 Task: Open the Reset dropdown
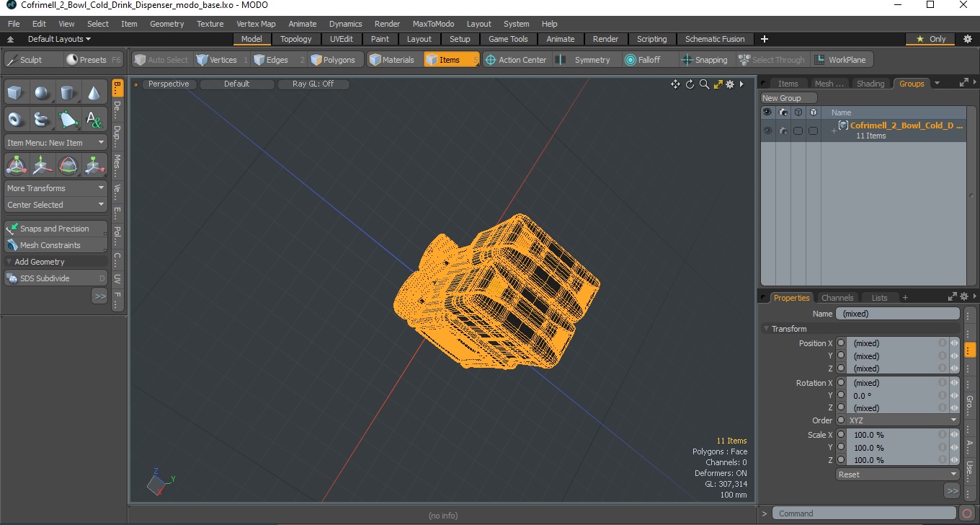[898, 475]
